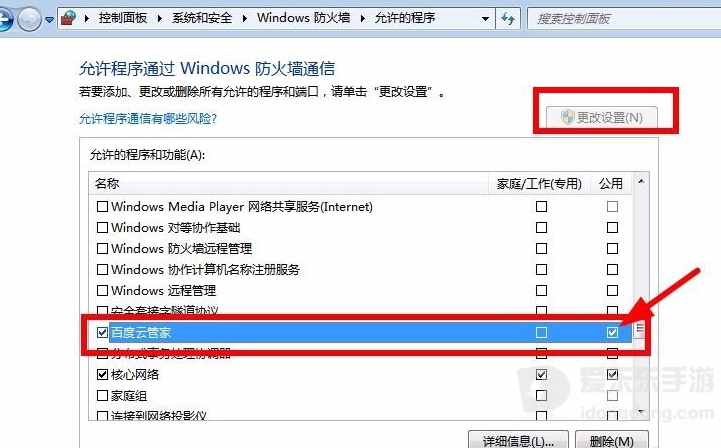Sort list by 名称 column header

[288, 183]
